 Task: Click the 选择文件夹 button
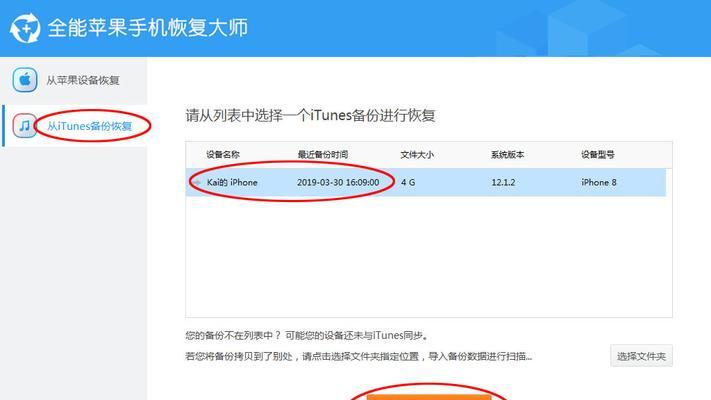tap(641, 356)
